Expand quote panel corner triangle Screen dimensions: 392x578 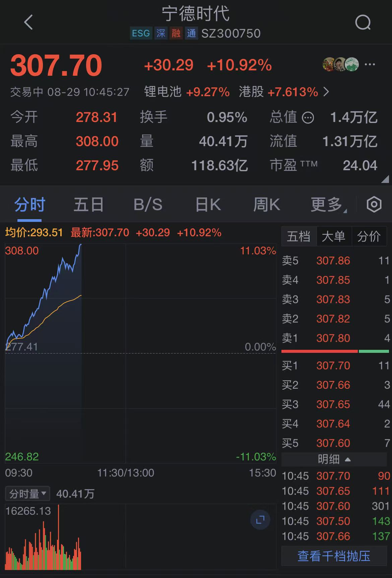tap(385, 180)
